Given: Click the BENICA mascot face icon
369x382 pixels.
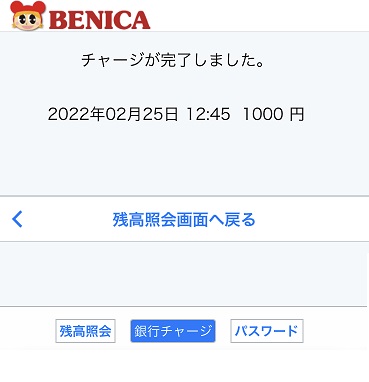Looking at the screenshot, I should click(x=28, y=19).
